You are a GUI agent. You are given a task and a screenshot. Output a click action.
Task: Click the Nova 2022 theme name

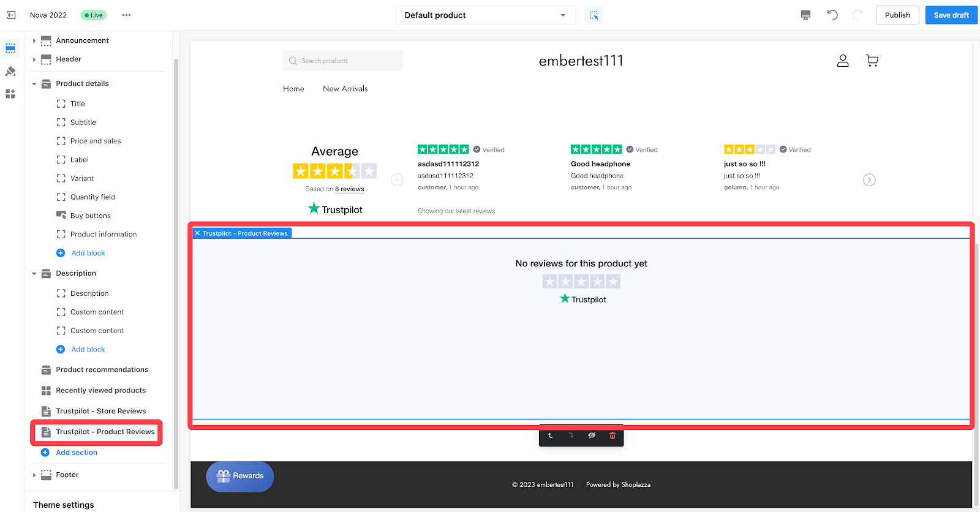48,15
